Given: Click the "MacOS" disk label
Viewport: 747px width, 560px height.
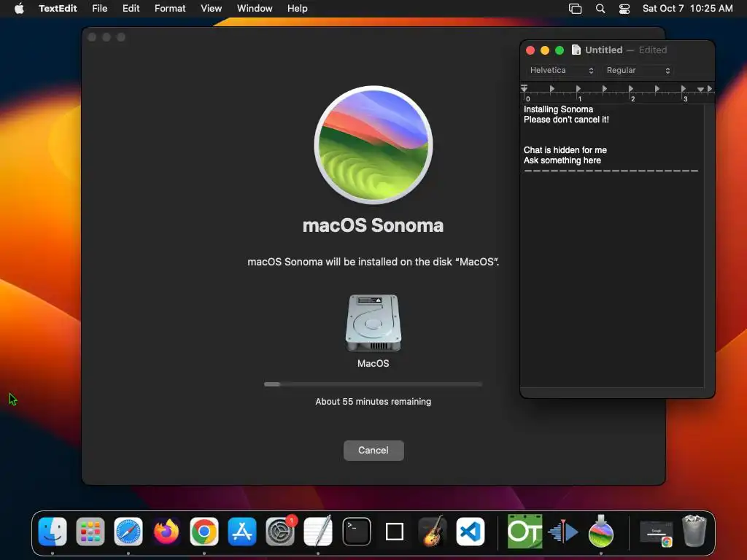Looking at the screenshot, I should 373,363.
